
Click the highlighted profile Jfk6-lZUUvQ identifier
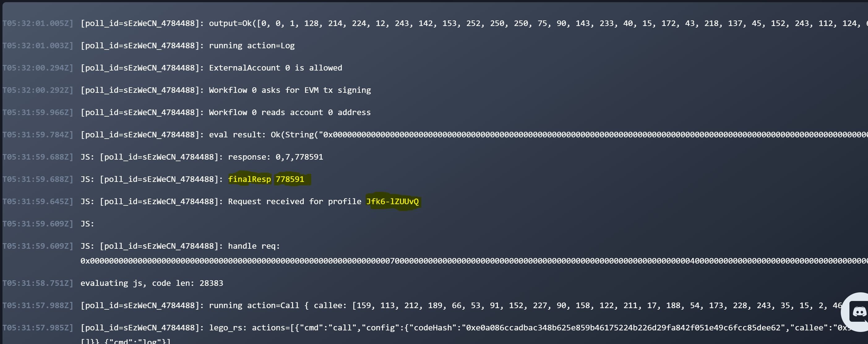[x=393, y=201]
